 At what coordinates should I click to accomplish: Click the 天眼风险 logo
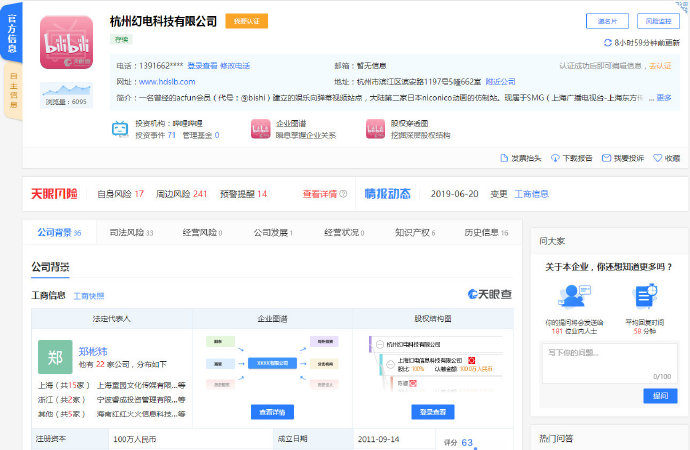click(x=54, y=194)
